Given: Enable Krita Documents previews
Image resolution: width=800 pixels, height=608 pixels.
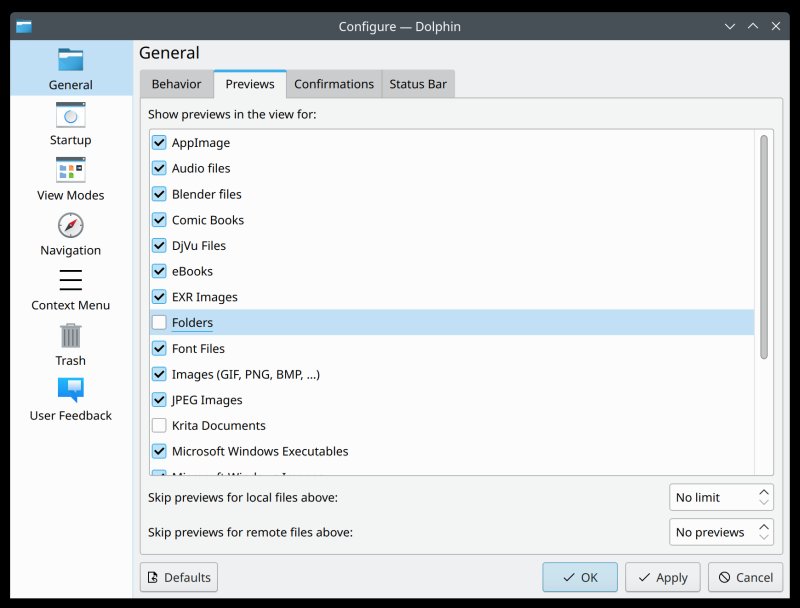Looking at the screenshot, I should pyautogui.click(x=159, y=426).
